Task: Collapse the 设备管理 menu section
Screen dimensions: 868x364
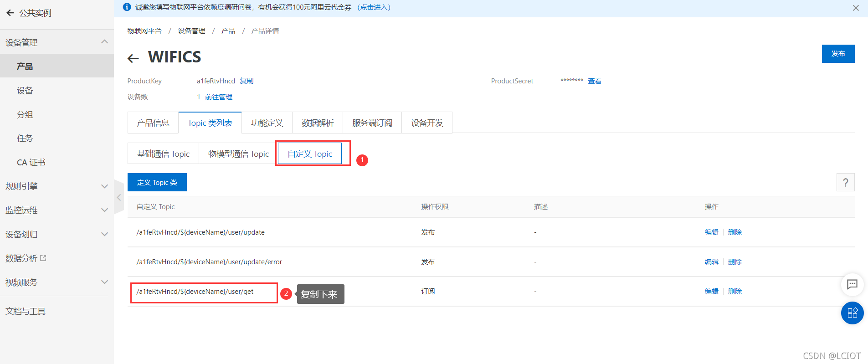Action: coord(104,42)
